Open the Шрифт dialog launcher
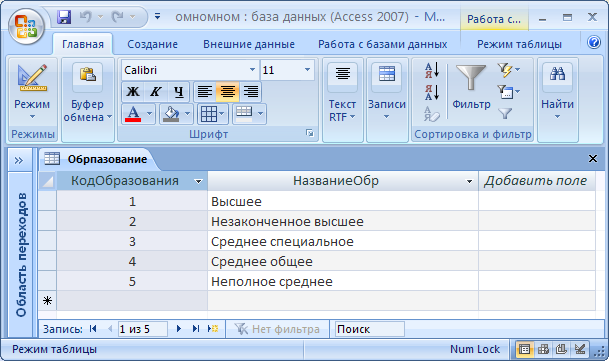The image size is (609, 361). coord(310,134)
